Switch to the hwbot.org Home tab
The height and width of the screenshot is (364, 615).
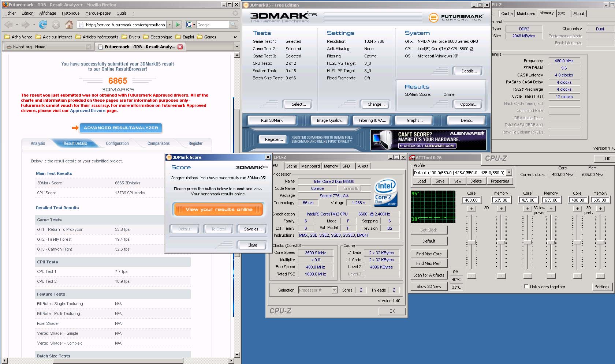(48, 47)
